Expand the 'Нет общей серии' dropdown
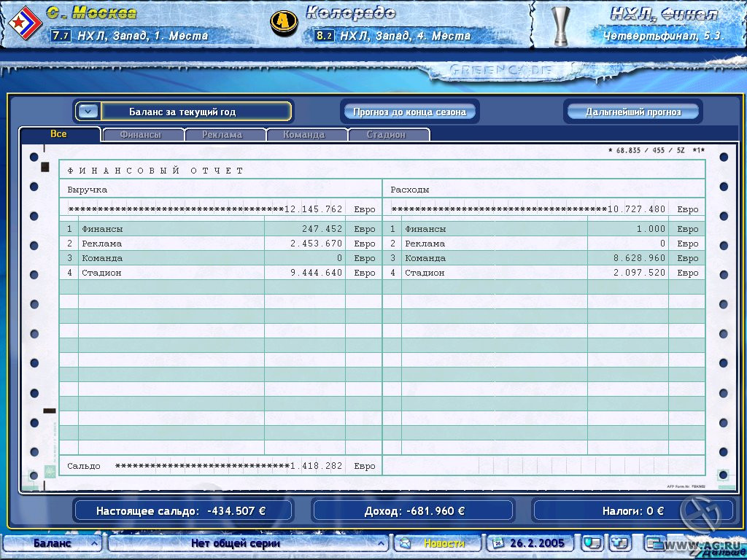The height and width of the screenshot is (560, 747). click(248, 542)
